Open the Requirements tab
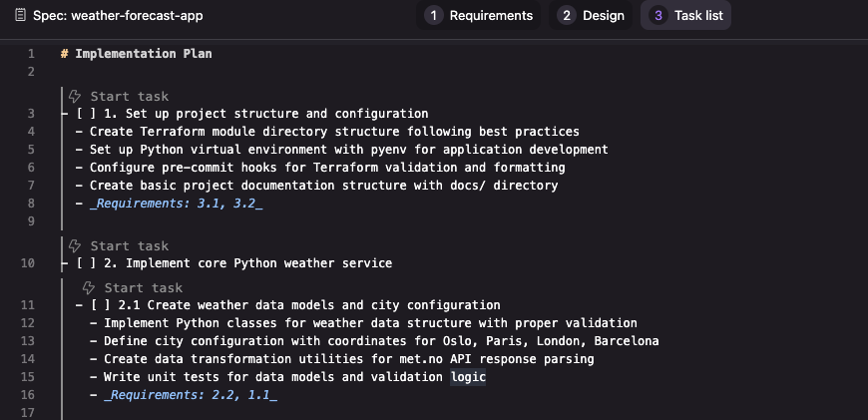868x420 pixels. (478, 16)
